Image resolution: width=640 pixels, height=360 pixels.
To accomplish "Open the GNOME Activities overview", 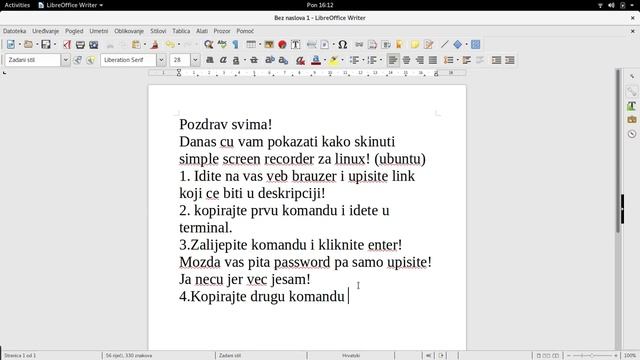I will coord(17,5).
